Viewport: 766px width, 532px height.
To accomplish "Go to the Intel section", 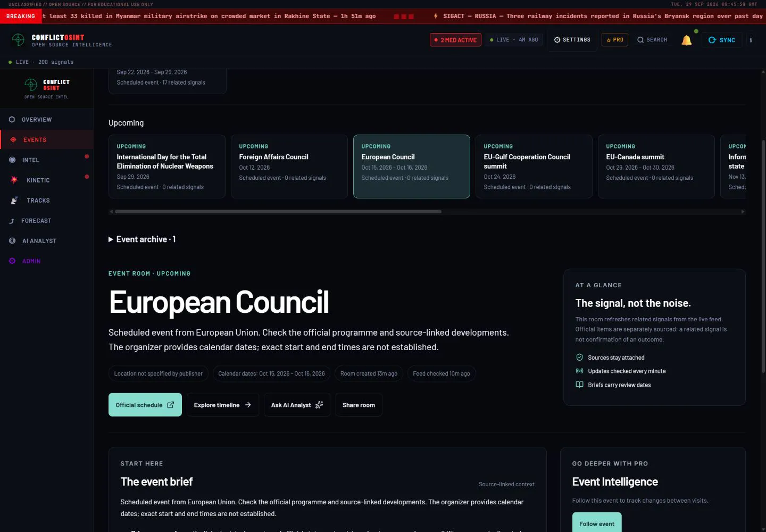I will point(46,160).
